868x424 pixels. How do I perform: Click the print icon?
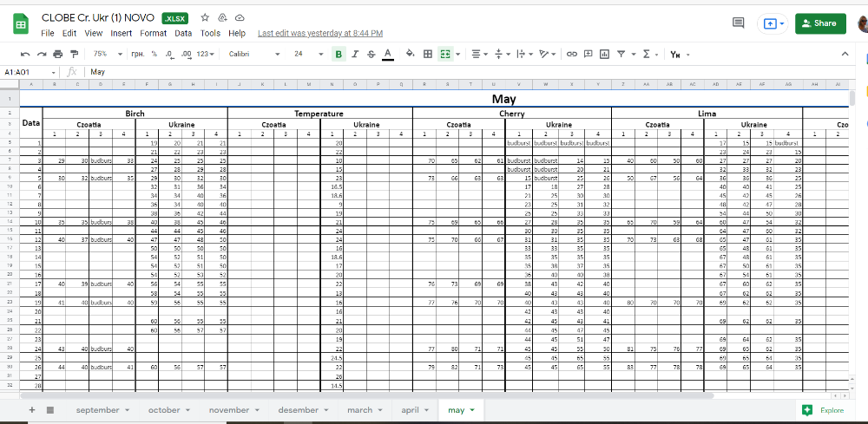pos(56,54)
